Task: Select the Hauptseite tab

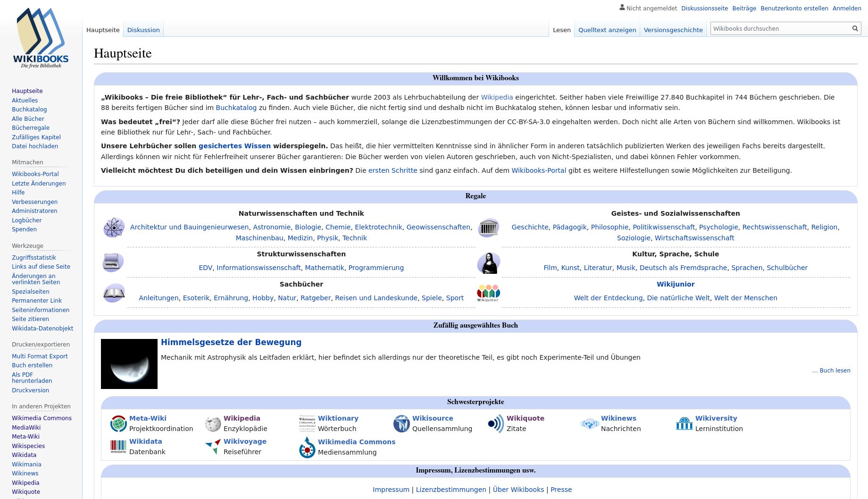Action: (103, 30)
